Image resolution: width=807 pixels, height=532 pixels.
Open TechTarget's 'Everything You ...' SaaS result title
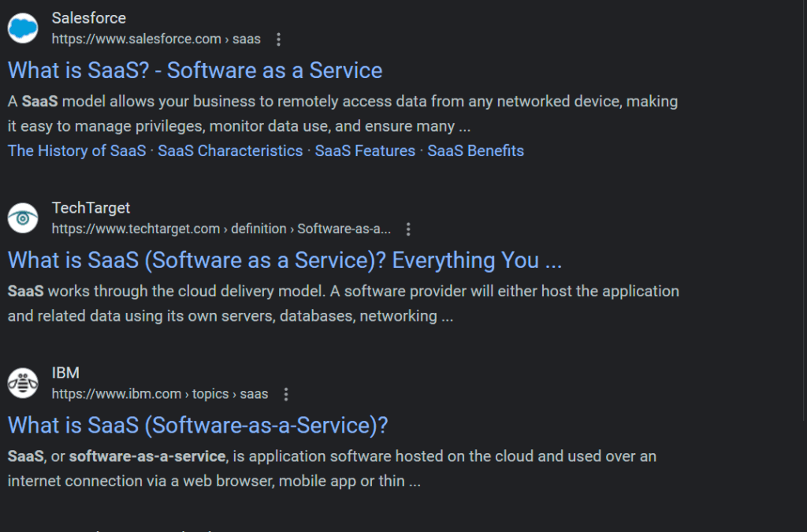(x=284, y=260)
